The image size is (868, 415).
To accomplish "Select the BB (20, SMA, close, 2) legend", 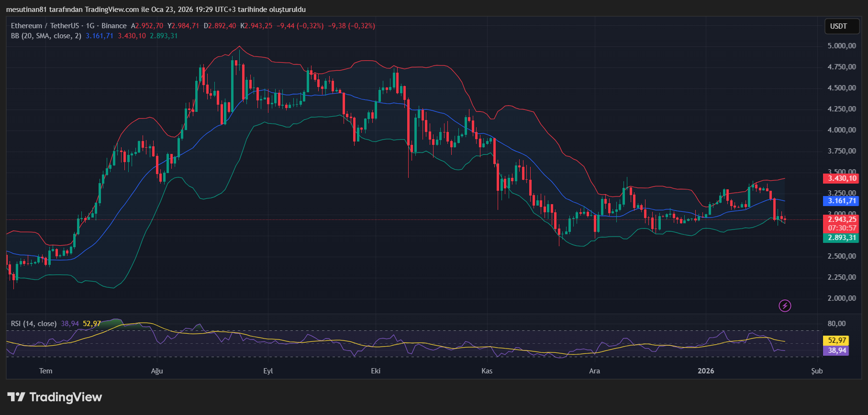I will 46,36.
